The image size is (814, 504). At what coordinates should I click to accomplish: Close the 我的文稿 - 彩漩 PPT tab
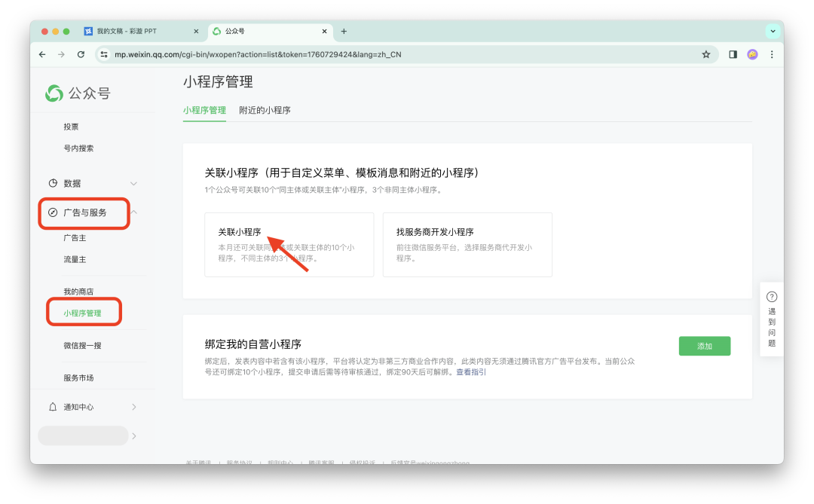coord(196,31)
